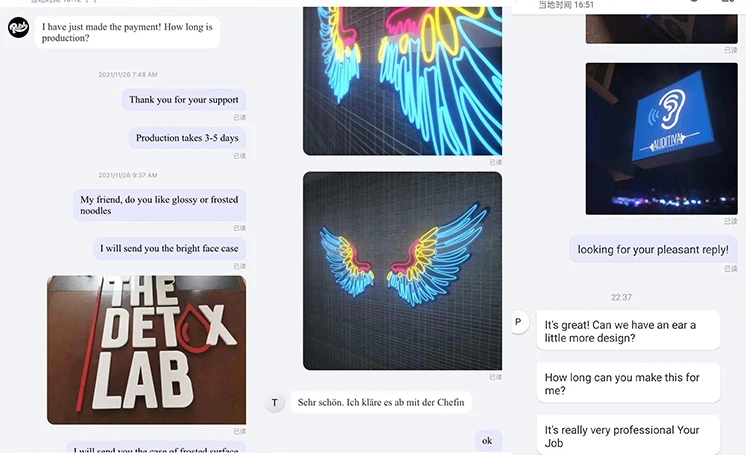Image resolution: width=750 pixels, height=455 pixels.
Task: Open the cropped neon wings close-up image
Action: 402,81
